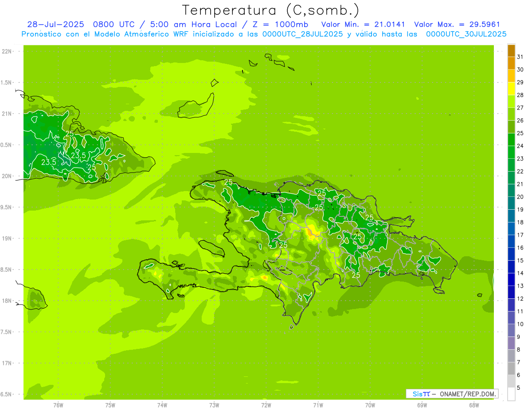Click the legend value '20'
Viewport: 532px width, 411px height.
coord(520,197)
